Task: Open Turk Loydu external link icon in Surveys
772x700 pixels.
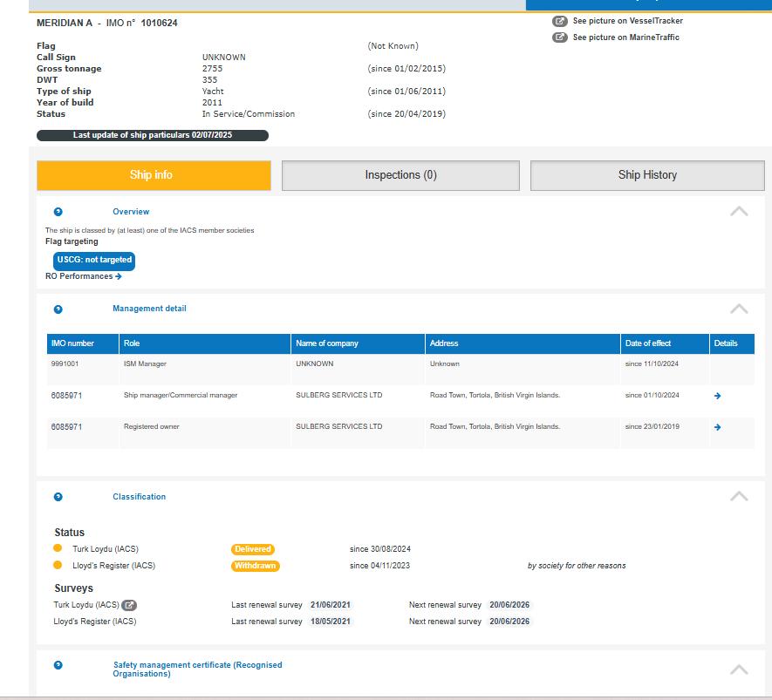Action: [128, 605]
